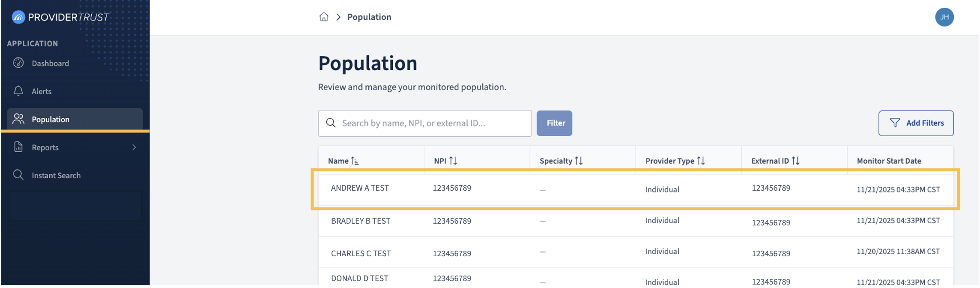Click the Add Filters button

916,123
